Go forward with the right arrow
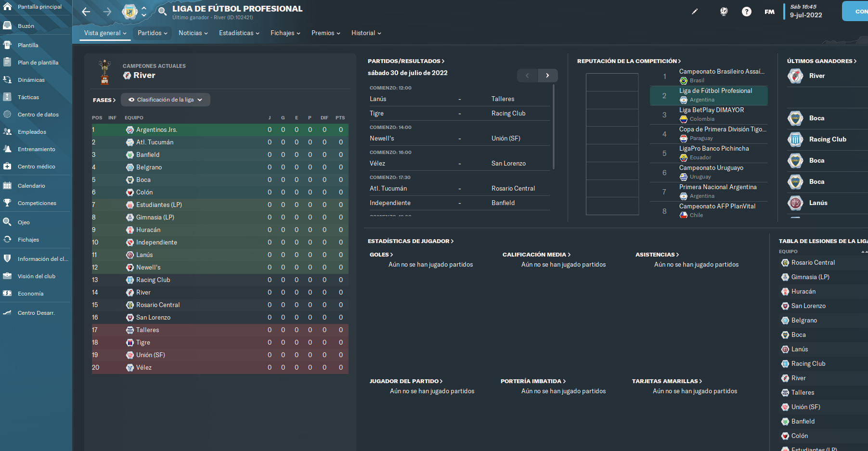Image resolution: width=868 pixels, height=451 pixels. [107, 12]
